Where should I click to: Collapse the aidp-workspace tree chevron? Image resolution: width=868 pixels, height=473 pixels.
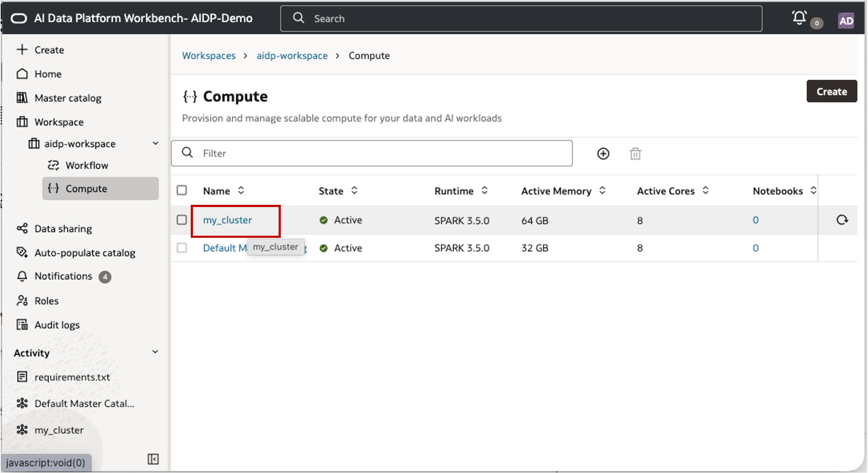[x=155, y=143]
